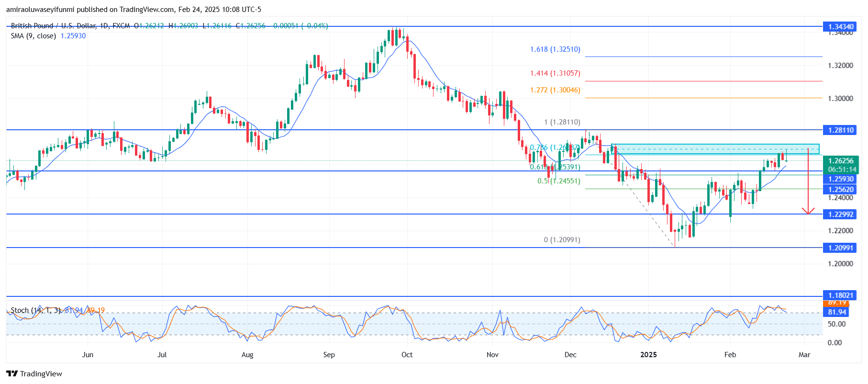The image size is (868, 384).
Task: Click the 1.24000 price axis value
Action: pyautogui.click(x=840, y=198)
